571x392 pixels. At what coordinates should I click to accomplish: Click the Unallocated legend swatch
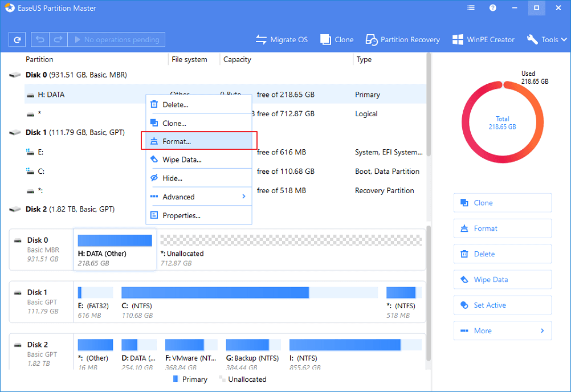click(x=222, y=379)
